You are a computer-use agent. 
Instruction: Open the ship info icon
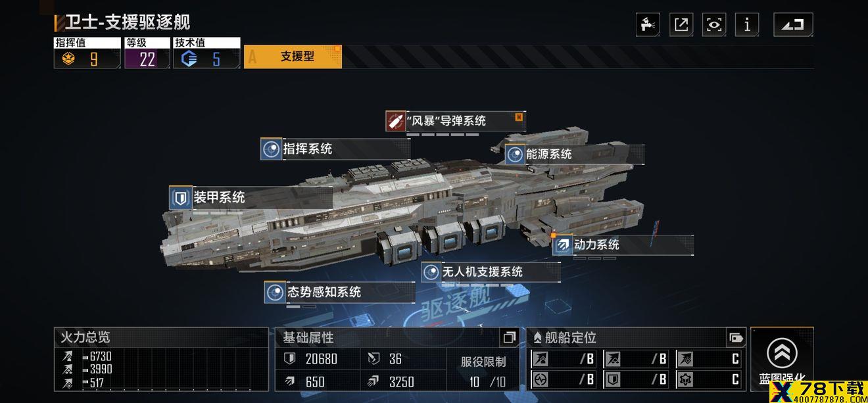747,25
